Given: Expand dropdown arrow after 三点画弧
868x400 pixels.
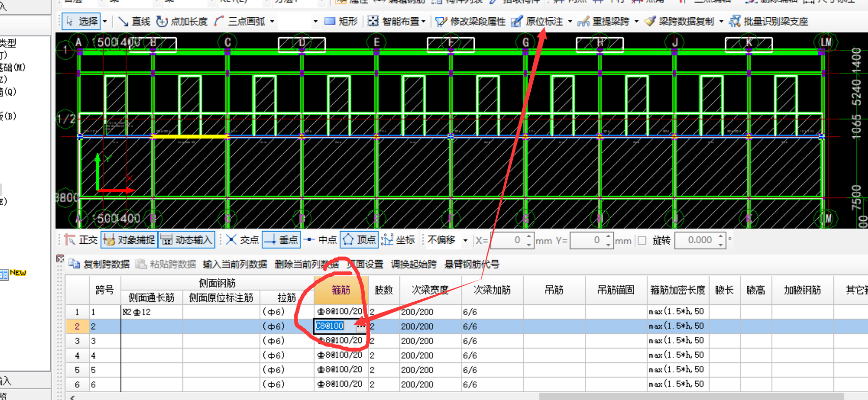Looking at the screenshot, I should coord(272,21).
